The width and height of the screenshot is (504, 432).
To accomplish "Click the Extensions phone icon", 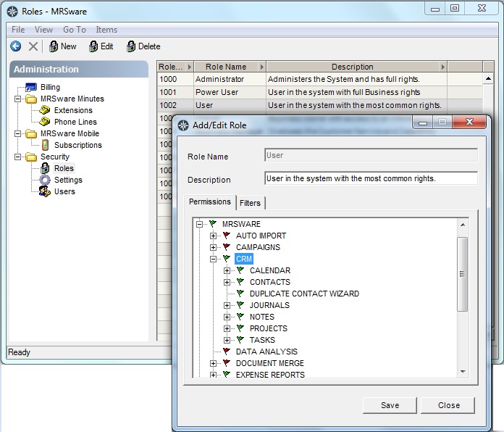I will point(45,110).
